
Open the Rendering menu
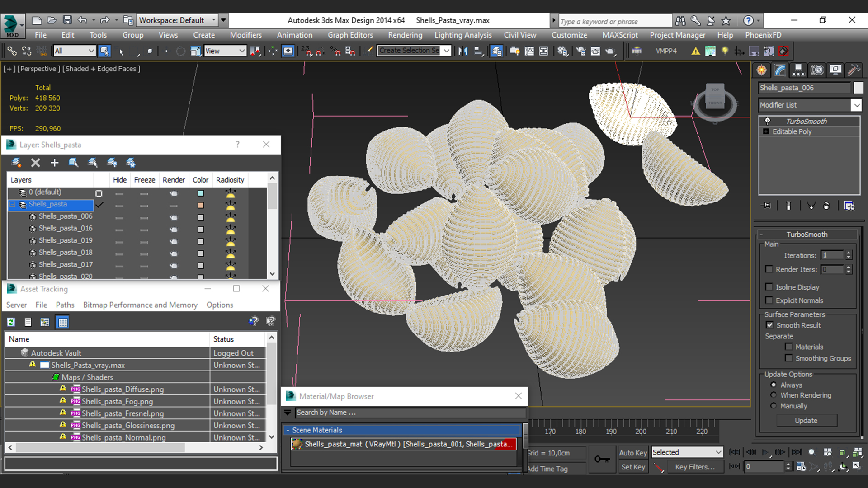(x=405, y=35)
